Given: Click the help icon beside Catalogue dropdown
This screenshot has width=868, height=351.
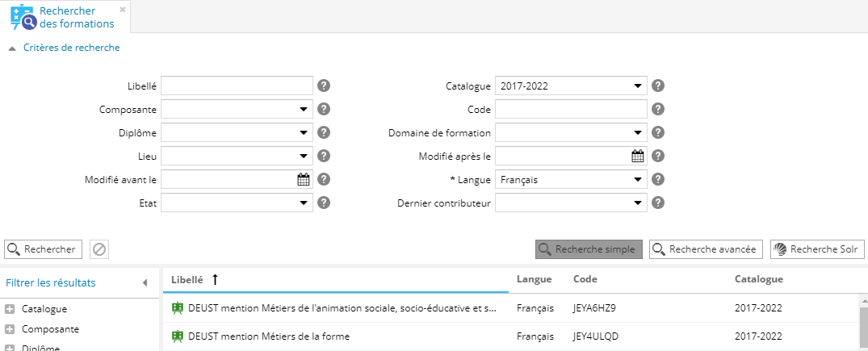Looking at the screenshot, I should tap(658, 86).
